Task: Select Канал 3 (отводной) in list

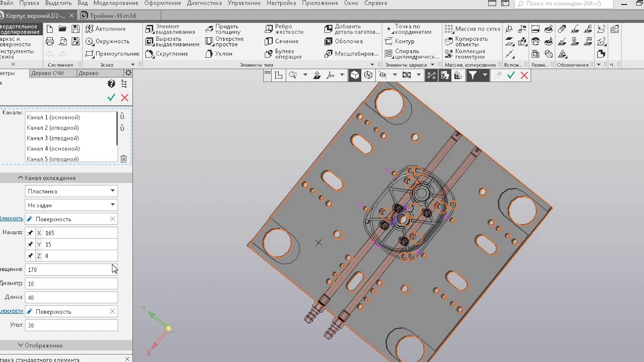Action: [53, 138]
